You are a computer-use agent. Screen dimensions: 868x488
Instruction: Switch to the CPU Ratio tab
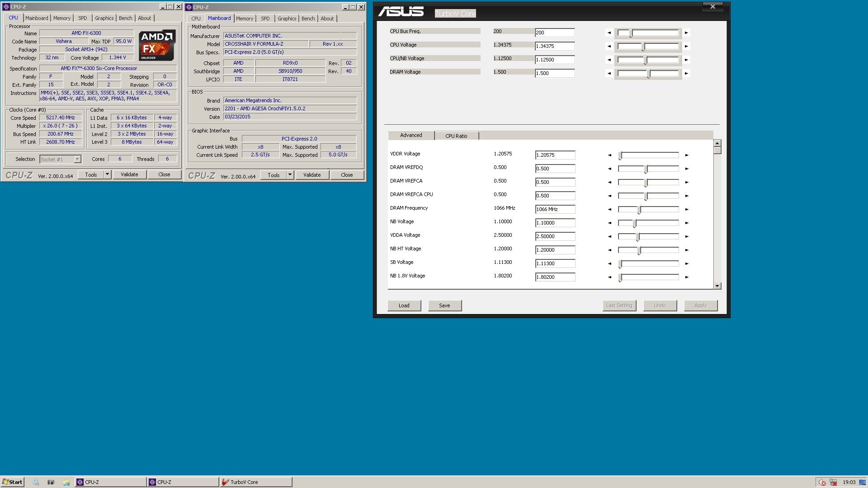click(x=456, y=136)
